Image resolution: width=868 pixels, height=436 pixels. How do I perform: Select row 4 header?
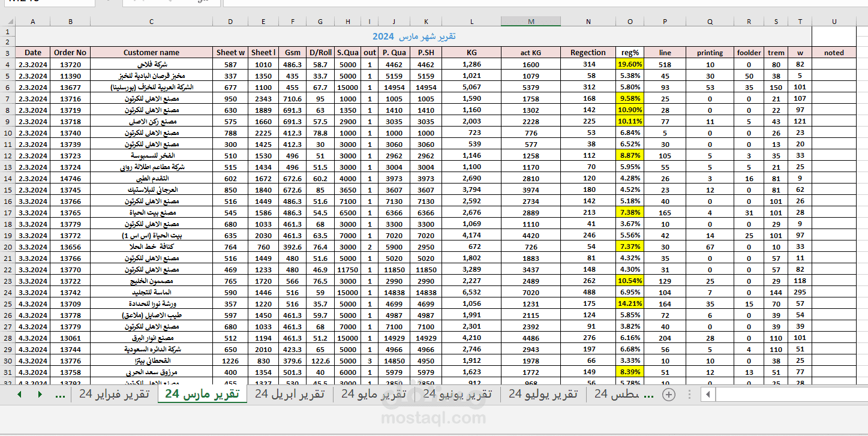(x=8, y=64)
